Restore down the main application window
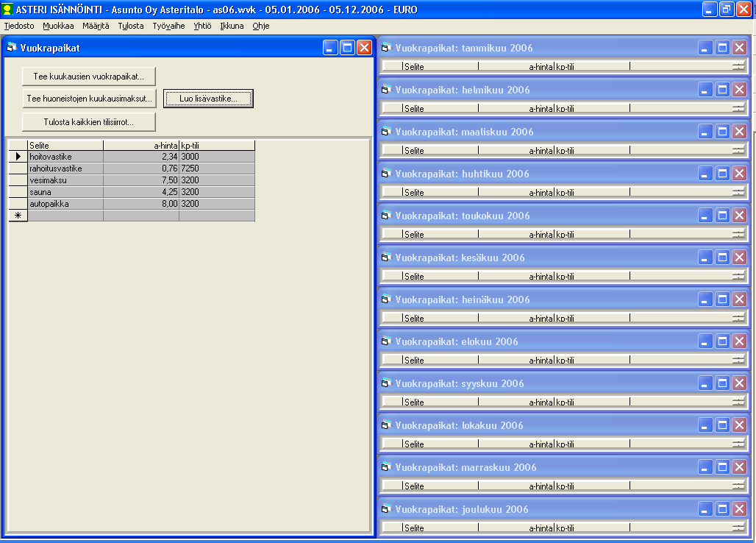 coord(726,9)
